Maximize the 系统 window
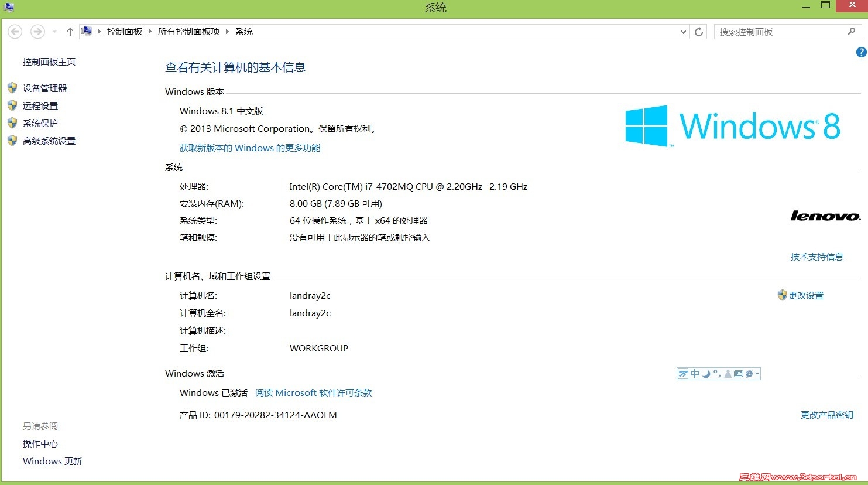This screenshot has width=868, height=485. pos(825,6)
